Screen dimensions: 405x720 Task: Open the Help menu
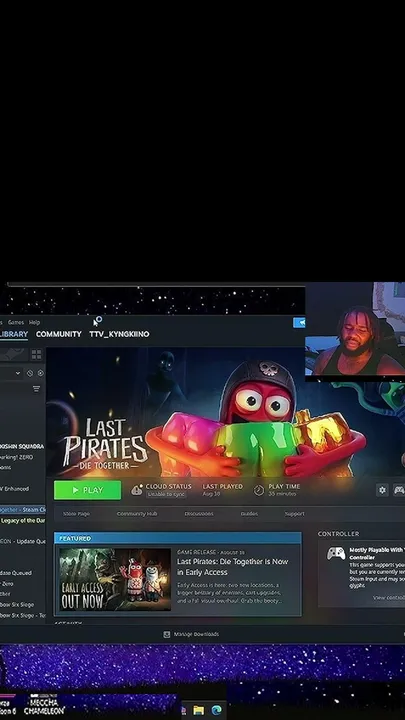click(34, 322)
